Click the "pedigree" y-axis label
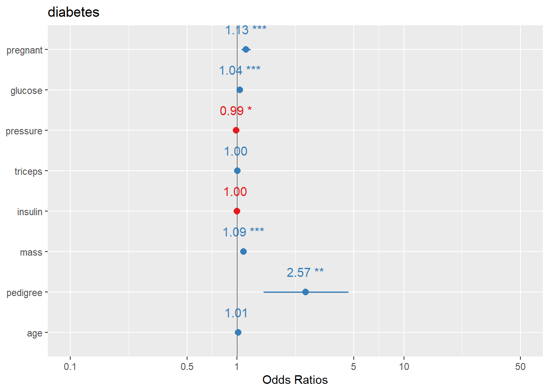Screen dimensions: 549x392 pos(25,293)
